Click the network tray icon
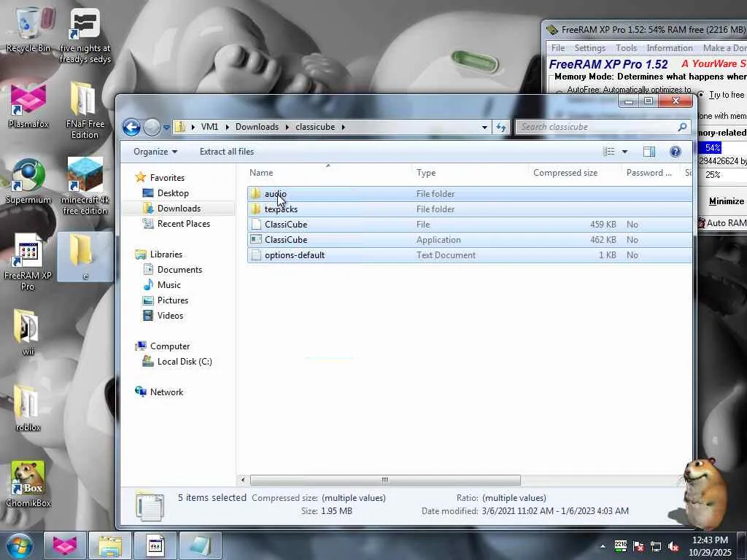Screen dimensions: 747x560 (x=656, y=546)
